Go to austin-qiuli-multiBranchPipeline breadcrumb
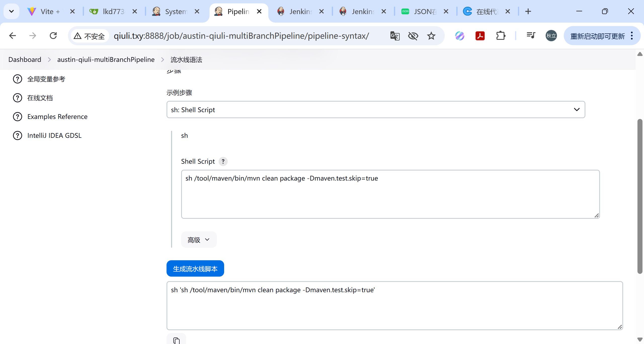 pos(106,60)
